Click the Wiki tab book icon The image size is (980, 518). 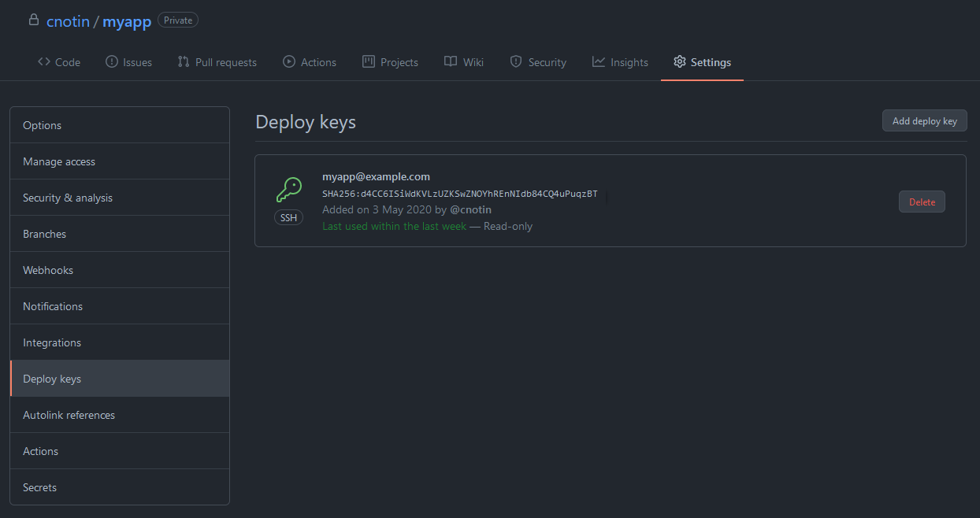pos(451,61)
